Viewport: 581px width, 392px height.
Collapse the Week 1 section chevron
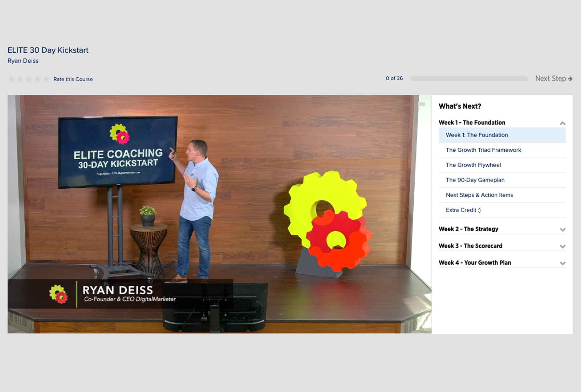(x=562, y=123)
